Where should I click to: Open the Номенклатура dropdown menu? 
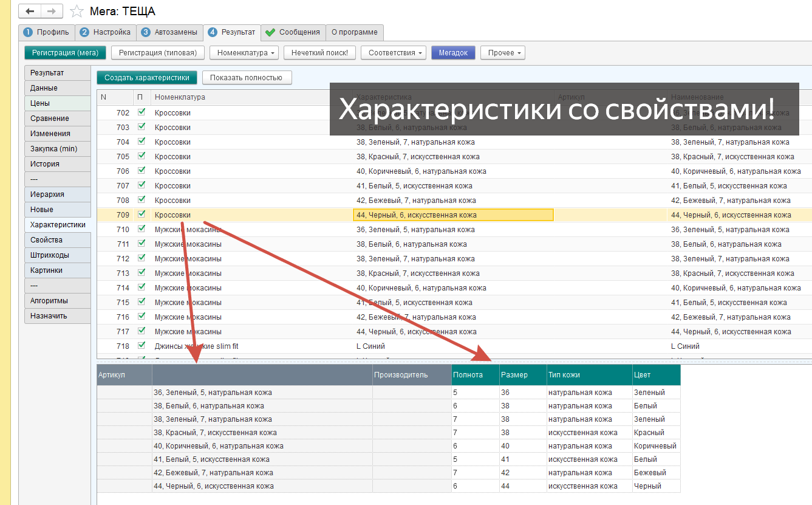click(244, 53)
